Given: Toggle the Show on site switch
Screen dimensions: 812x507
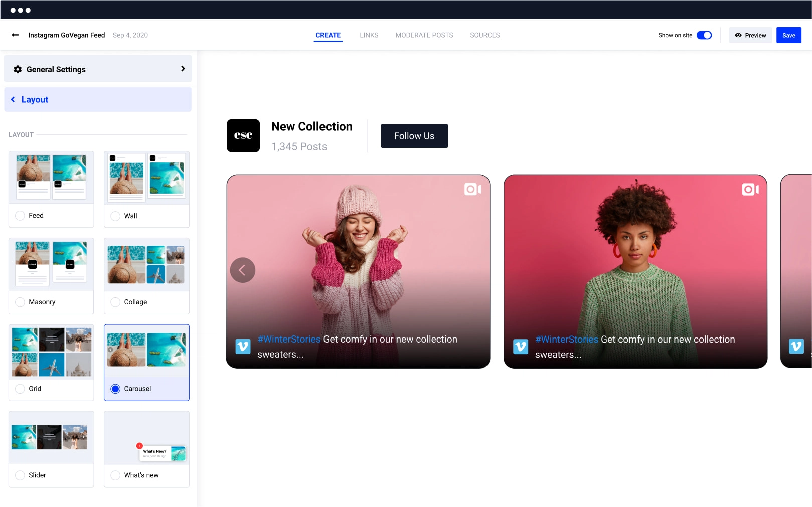Looking at the screenshot, I should coord(704,35).
